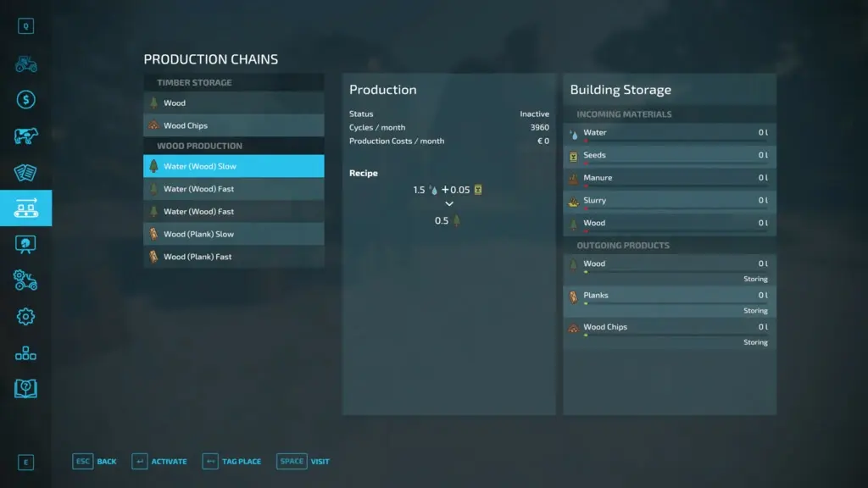Click the Tag Place option
Image resolution: width=868 pixels, height=488 pixels.
tap(231, 462)
